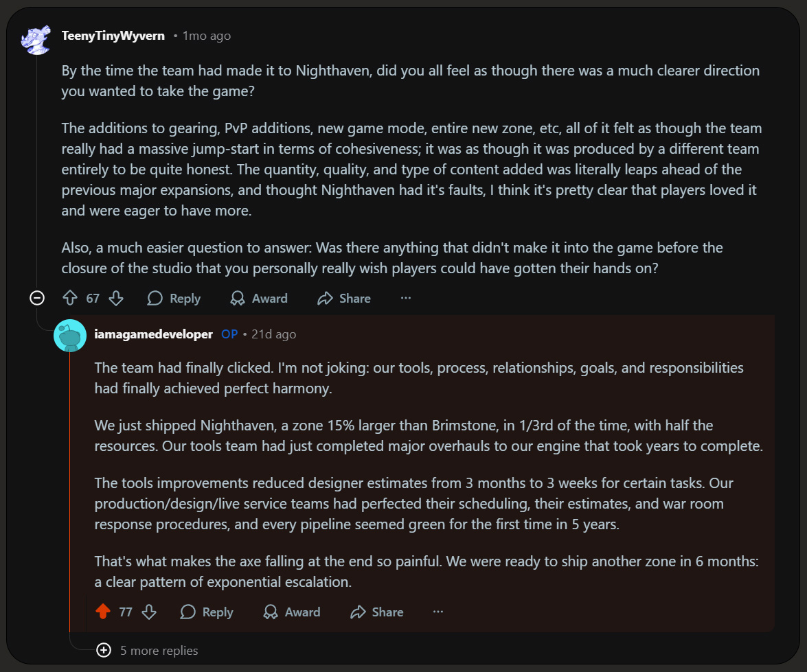The width and height of the screenshot is (807, 672).
Task: Open more options on TeenyTinyWyvern's comment
Action: [x=406, y=298]
